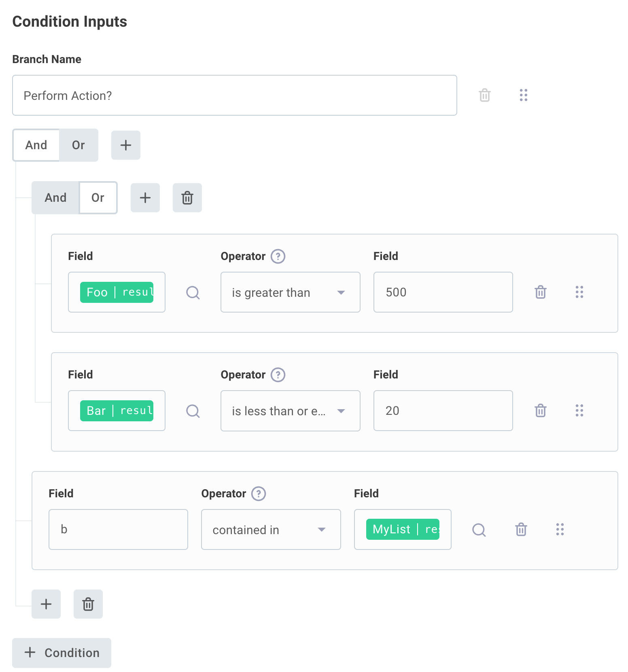Select Or in the top-level group toggle
This screenshot has height=672, width=628.
click(78, 145)
